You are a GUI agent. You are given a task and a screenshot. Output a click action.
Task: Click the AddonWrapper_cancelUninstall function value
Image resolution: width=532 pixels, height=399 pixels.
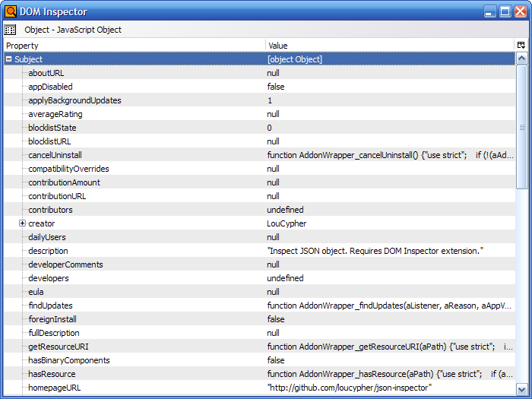[x=390, y=155]
